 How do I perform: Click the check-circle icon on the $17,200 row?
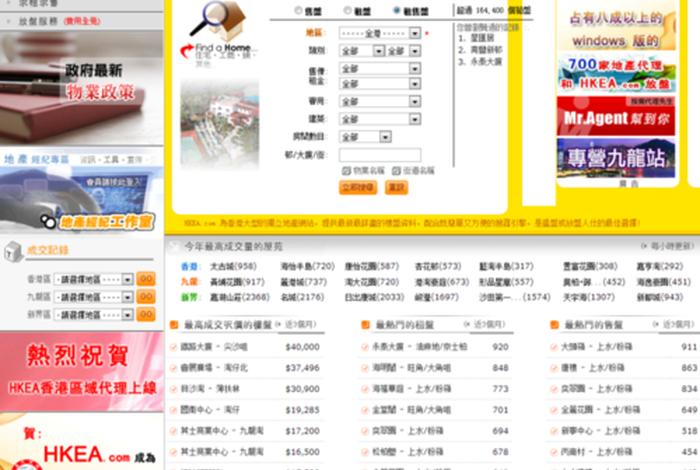[174, 431]
